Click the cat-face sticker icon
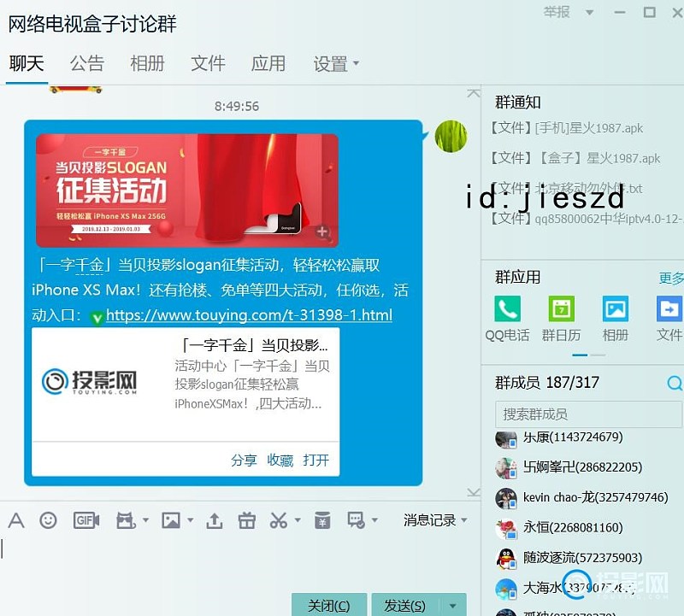This screenshot has width=684, height=616. tap(126, 520)
